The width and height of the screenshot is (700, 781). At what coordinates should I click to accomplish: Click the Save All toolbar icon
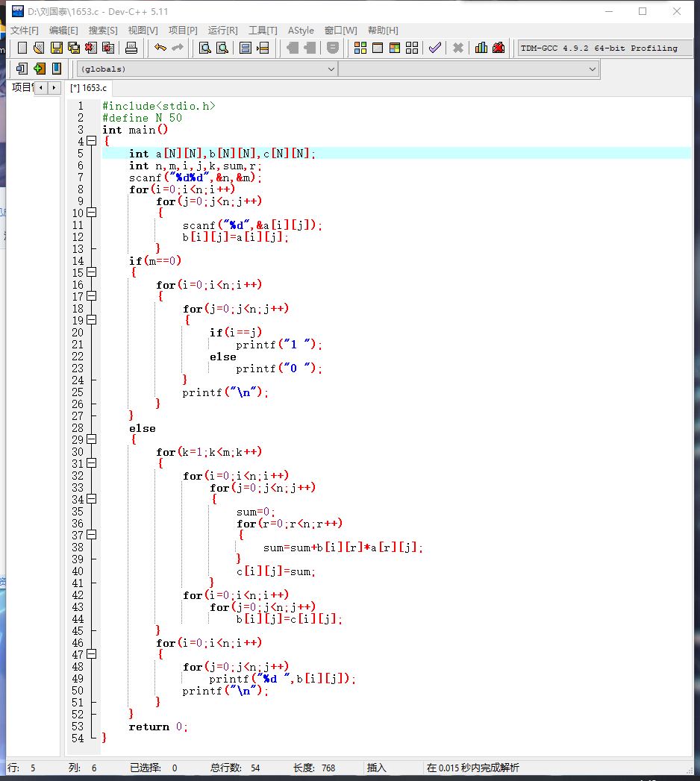pos(74,48)
